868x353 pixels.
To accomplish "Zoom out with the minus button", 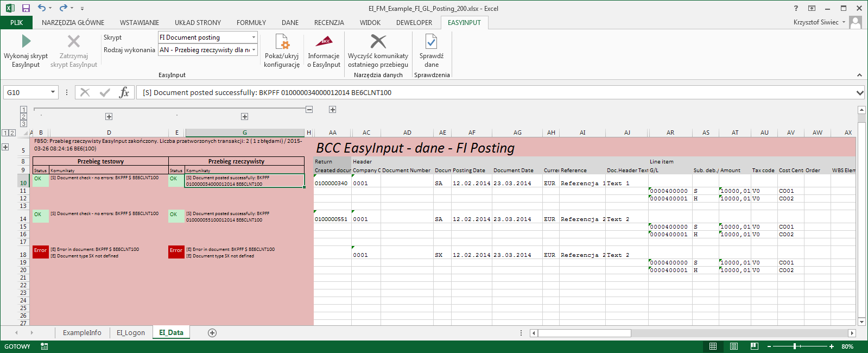I will tap(769, 346).
